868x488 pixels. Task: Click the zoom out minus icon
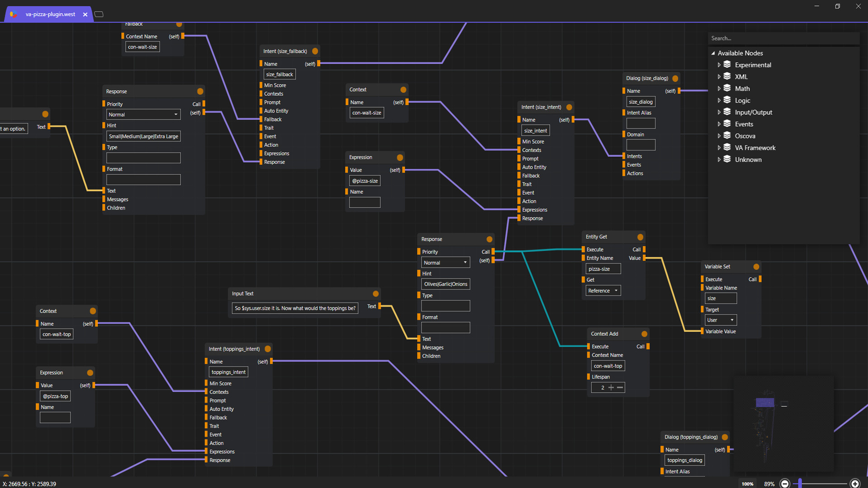(785, 483)
